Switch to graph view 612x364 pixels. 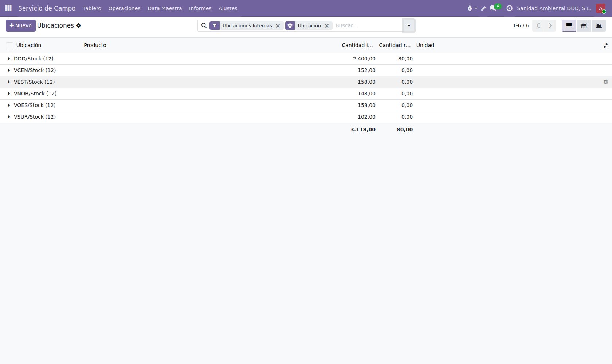tap(599, 25)
